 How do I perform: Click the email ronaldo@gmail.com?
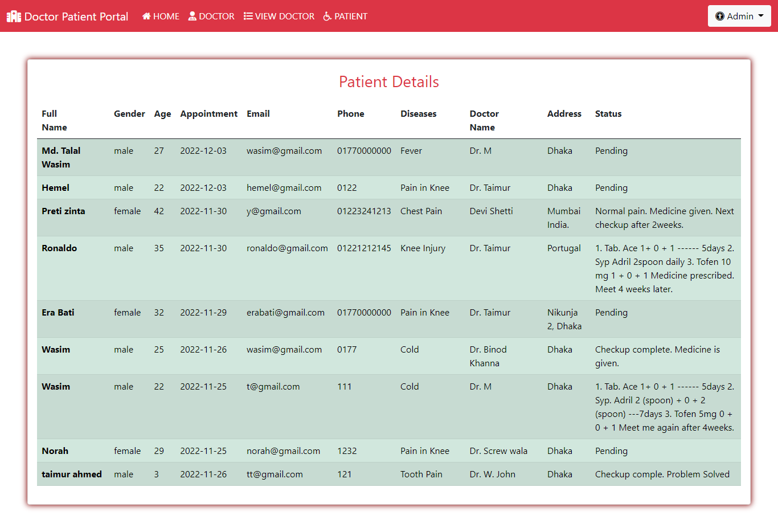287,248
